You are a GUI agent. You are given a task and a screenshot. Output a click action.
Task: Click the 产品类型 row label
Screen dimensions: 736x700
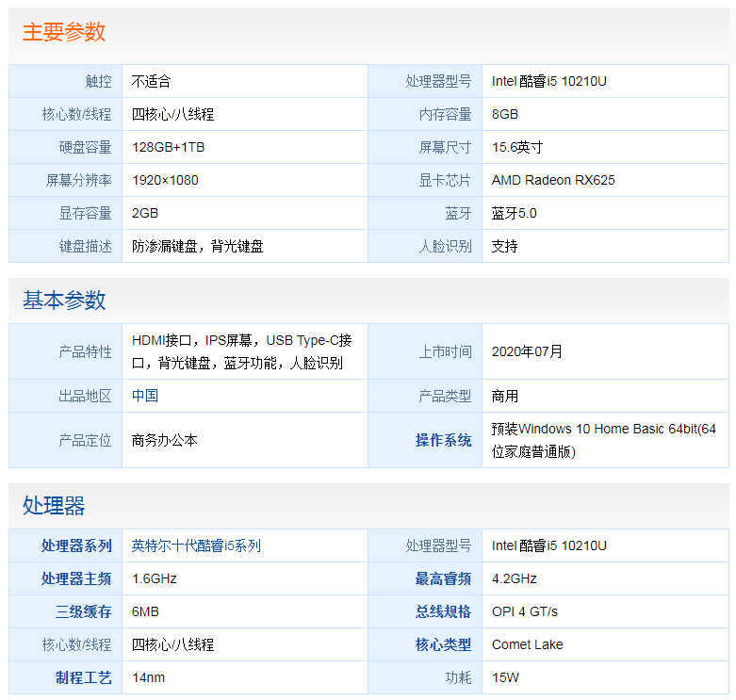445,396
